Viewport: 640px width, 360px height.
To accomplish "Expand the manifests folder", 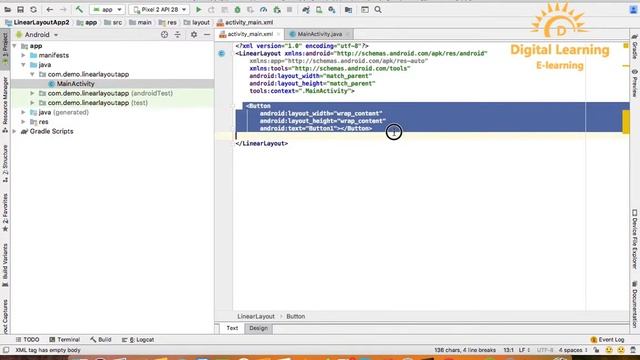I will [23, 55].
